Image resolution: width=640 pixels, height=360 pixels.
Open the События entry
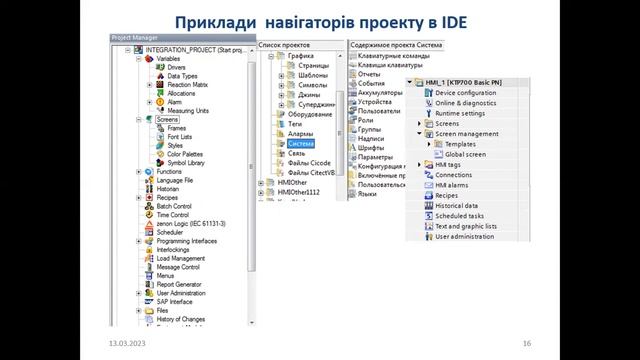(371, 83)
